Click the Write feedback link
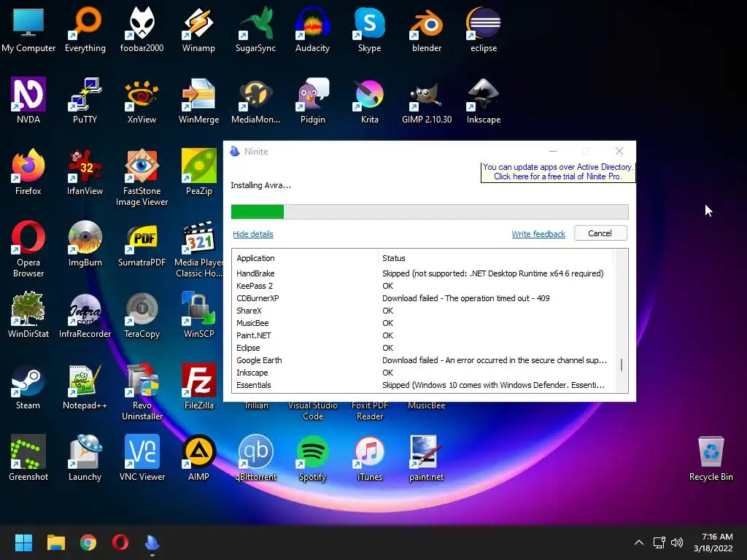747x560 pixels. click(538, 234)
